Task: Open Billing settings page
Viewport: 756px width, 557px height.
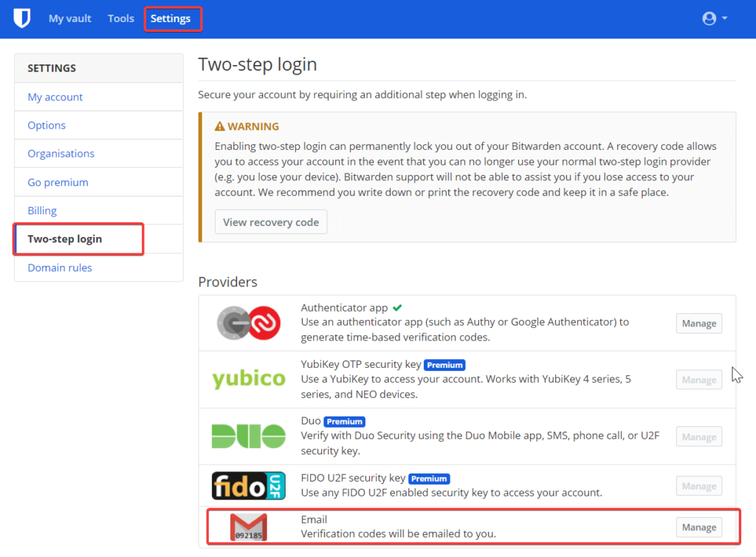Action: (99, 211)
